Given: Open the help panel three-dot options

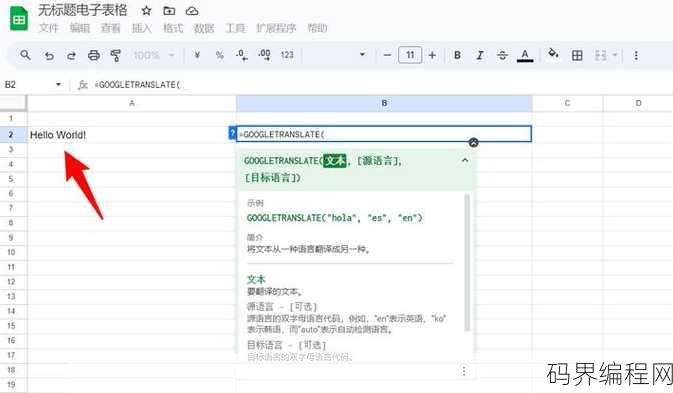Looking at the screenshot, I should pos(464,372).
